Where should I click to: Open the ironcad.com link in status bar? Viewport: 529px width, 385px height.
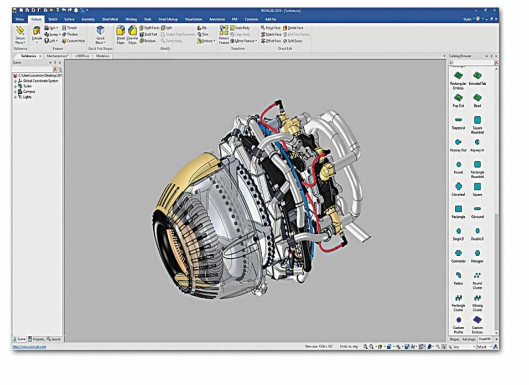tap(30, 347)
